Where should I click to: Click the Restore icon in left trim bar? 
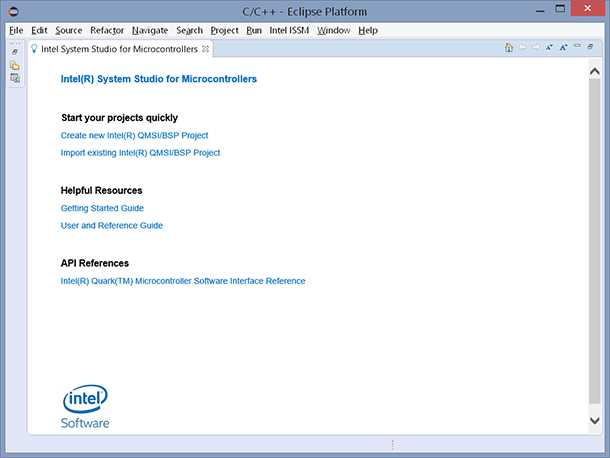(x=15, y=52)
